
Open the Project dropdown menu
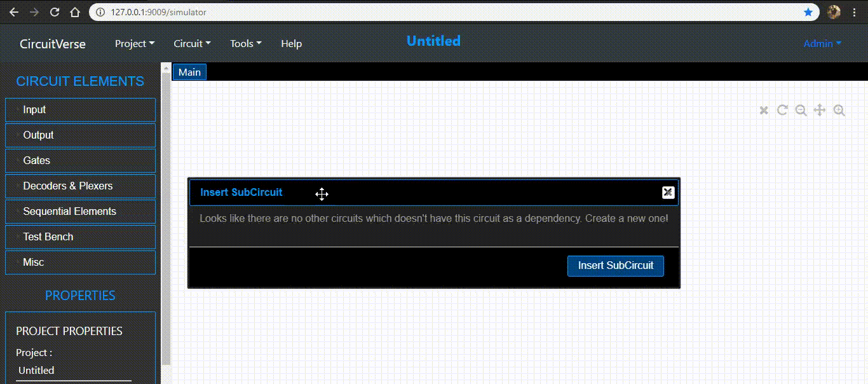134,43
